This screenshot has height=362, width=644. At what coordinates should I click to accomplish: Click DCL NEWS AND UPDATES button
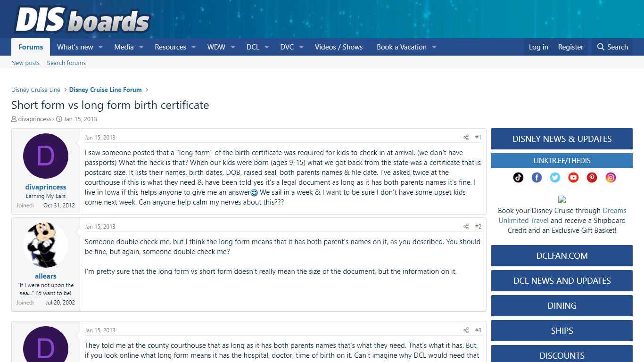click(x=562, y=281)
